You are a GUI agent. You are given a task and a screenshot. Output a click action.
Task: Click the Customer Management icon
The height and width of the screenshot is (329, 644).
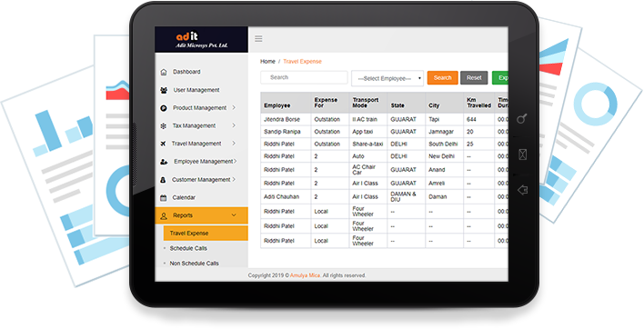pyautogui.click(x=163, y=180)
